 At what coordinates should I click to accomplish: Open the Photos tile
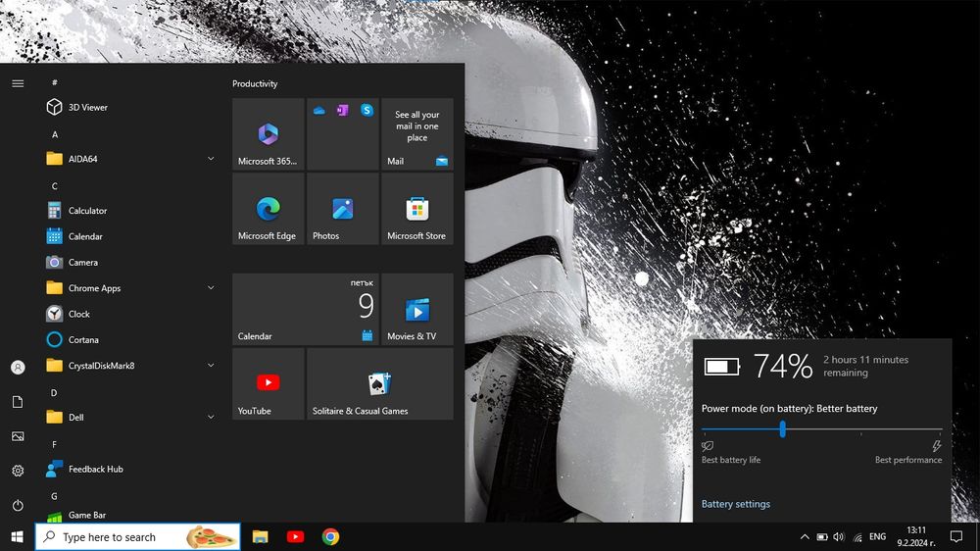(x=342, y=209)
